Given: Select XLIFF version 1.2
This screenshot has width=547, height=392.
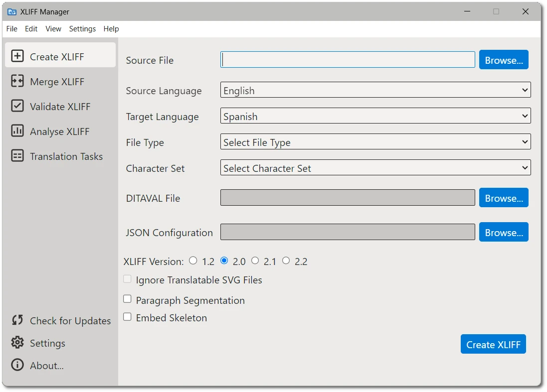Looking at the screenshot, I should tap(193, 261).
